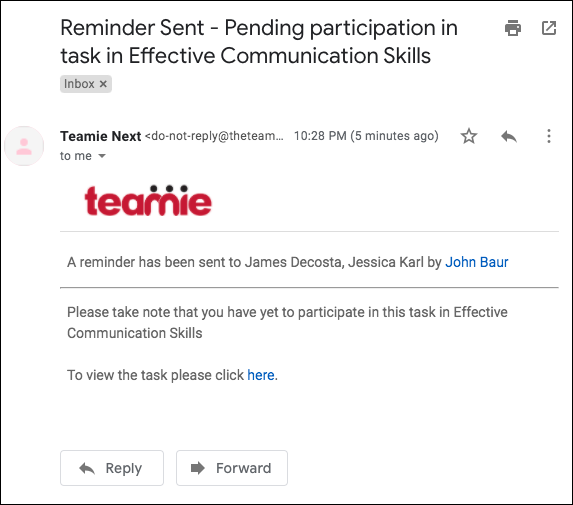Click the do-not-reply sender email address
The height and width of the screenshot is (505, 573).
pyautogui.click(x=214, y=136)
